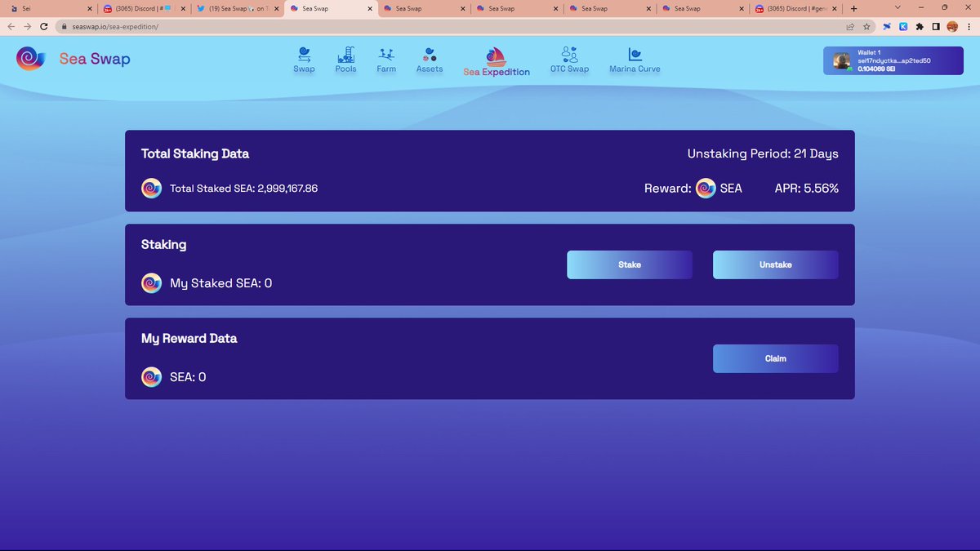The width and height of the screenshot is (980, 551).
Task: Go to Pools via its icon
Action: (x=346, y=55)
